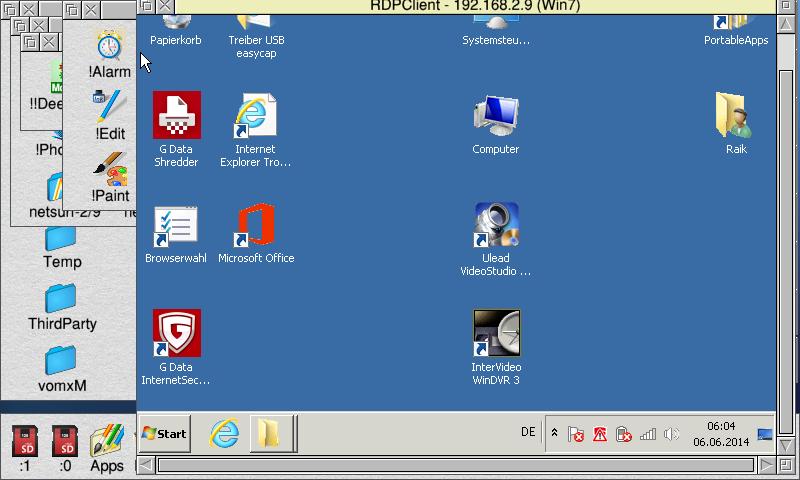This screenshot has height=480, width=800.
Task: Open the !Alarm application
Action: pos(110,55)
